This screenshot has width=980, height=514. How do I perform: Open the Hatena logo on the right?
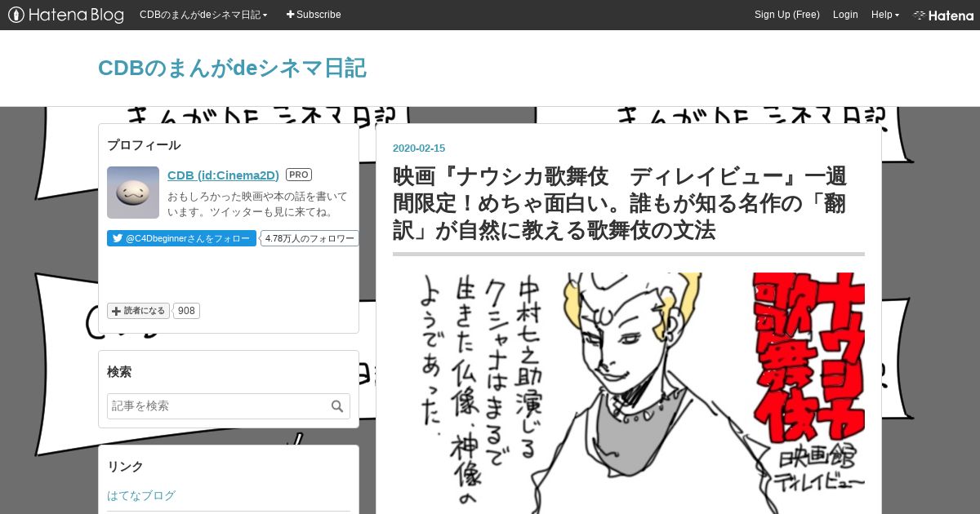(942, 15)
